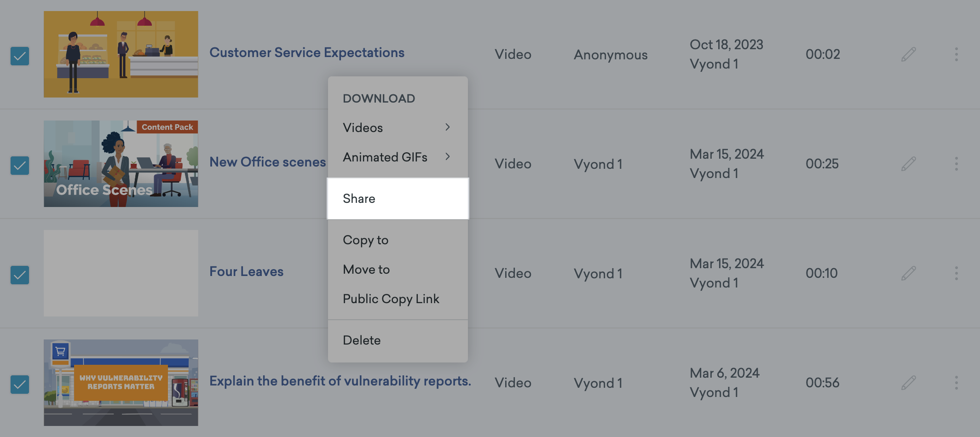Click pencil edit icon for Four Leaves

coord(908,273)
